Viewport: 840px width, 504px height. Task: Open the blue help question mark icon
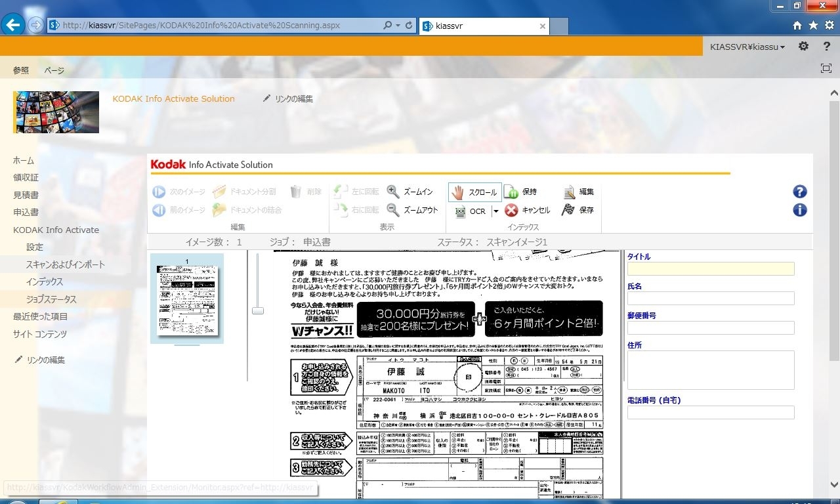coord(800,192)
